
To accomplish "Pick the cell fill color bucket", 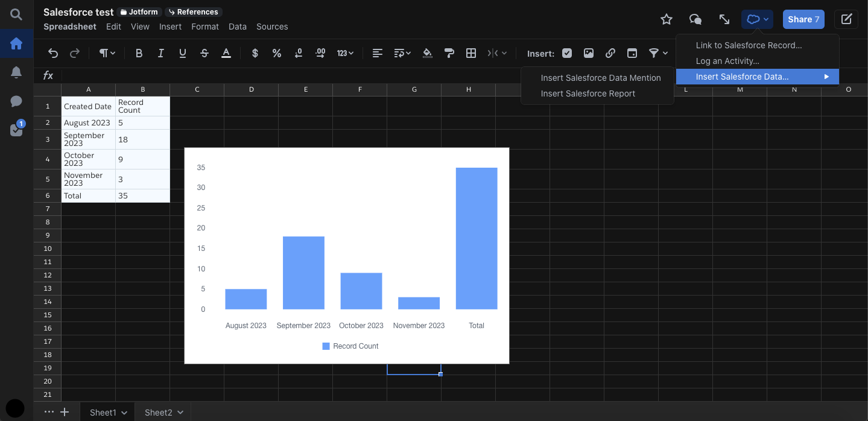I will click(427, 53).
